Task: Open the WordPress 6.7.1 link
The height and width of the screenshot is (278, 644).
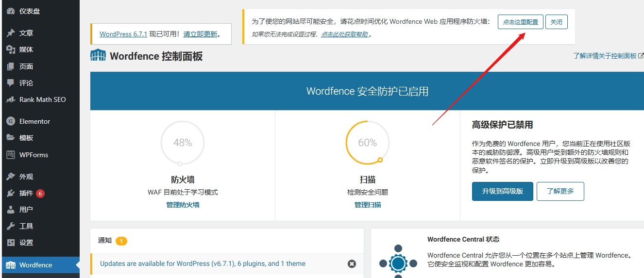Action: pyautogui.click(x=123, y=34)
